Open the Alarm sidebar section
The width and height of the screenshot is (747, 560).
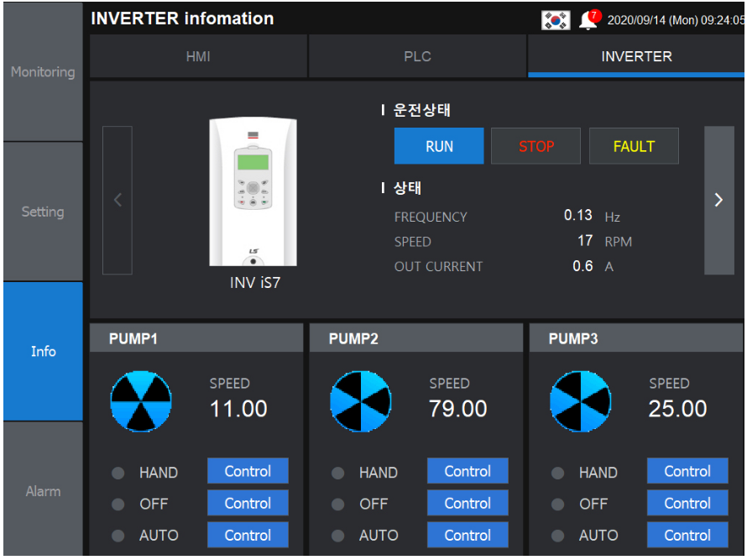[42, 491]
